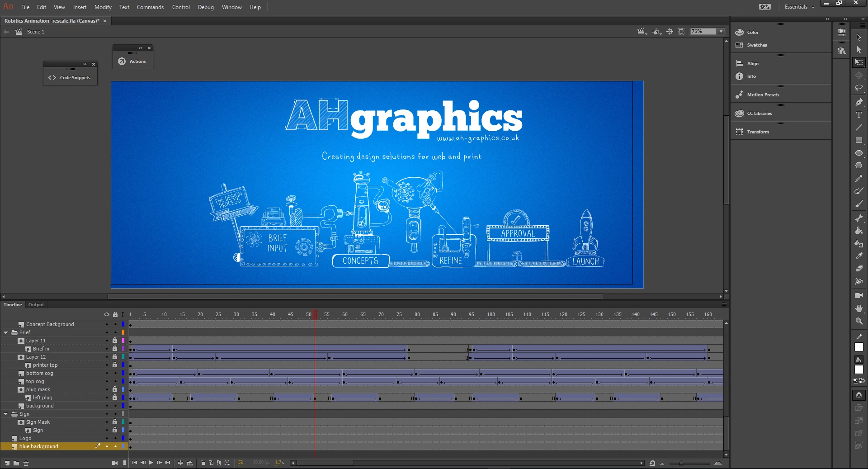Viewport: 868px width, 469px height.
Task: Open the File menu
Action: 25,7
